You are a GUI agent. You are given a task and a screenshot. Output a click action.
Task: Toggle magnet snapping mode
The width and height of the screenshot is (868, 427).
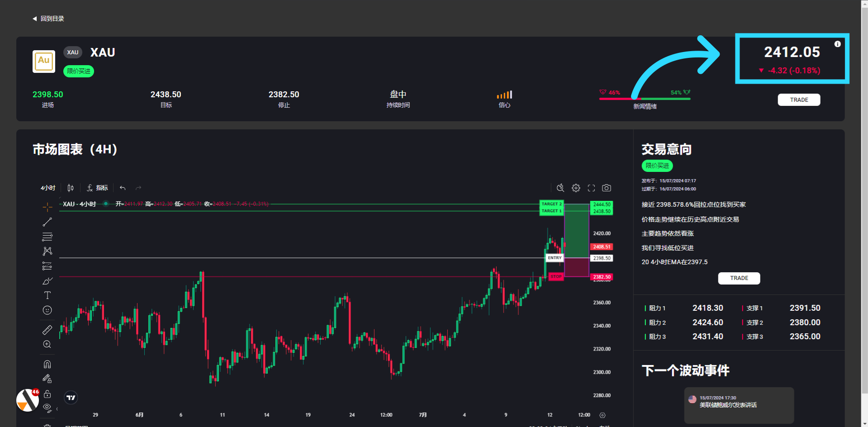pyautogui.click(x=47, y=364)
